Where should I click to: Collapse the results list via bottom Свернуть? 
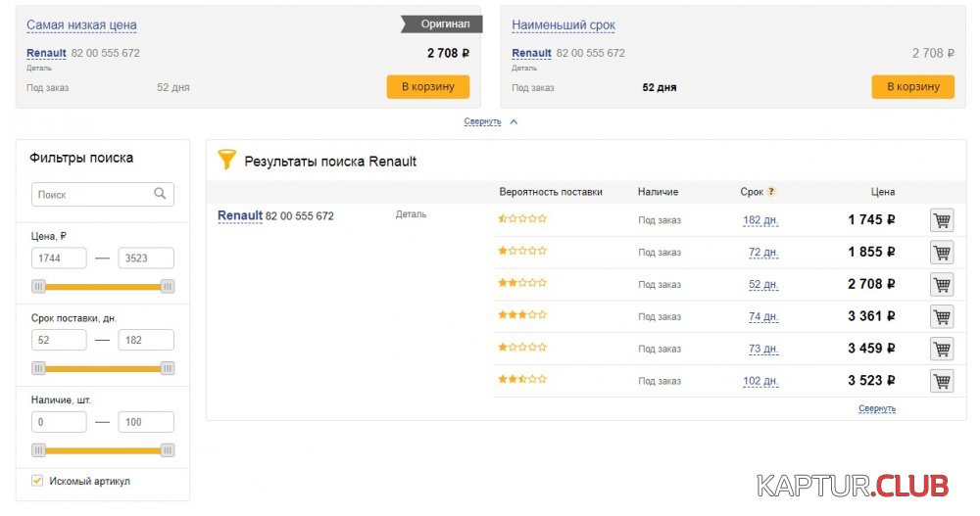[x=877, y=408]
